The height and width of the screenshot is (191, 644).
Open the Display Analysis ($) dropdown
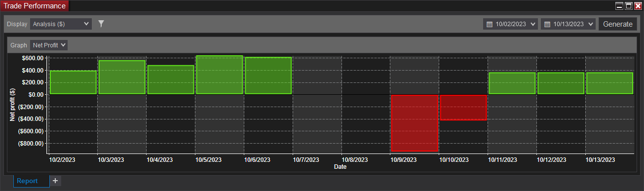coord(61,24)
